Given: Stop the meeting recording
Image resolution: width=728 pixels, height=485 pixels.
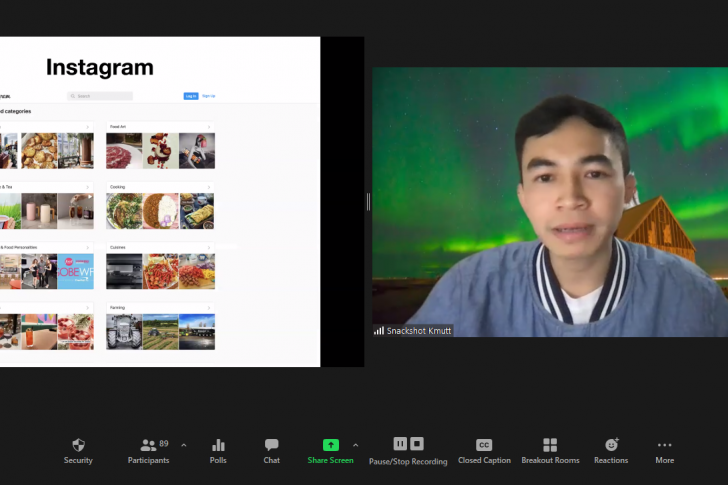Looking at the screenshot, I should pyautogui.click(x=417, y=444).
